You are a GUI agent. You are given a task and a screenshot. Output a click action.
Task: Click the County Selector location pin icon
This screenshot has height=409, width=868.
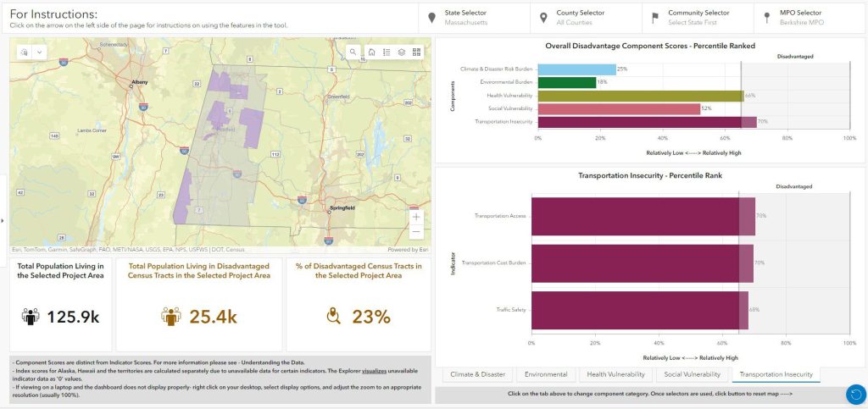[543, 18]
